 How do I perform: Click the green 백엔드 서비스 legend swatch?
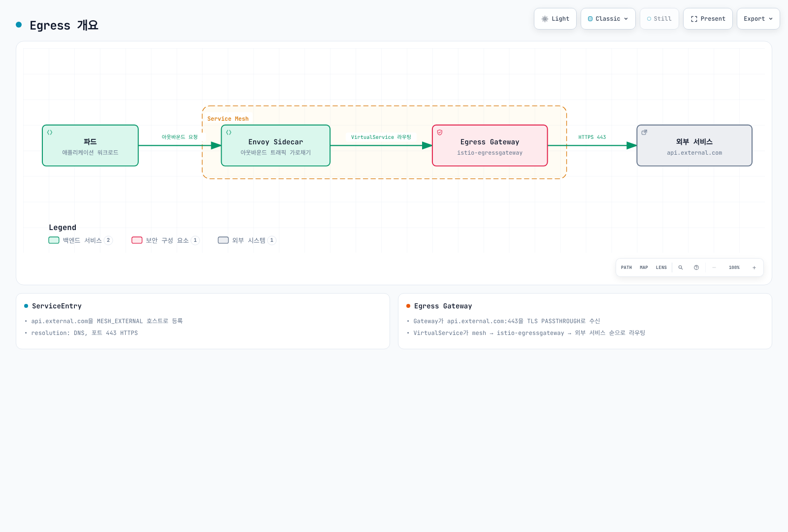click(x=54, y=240)
